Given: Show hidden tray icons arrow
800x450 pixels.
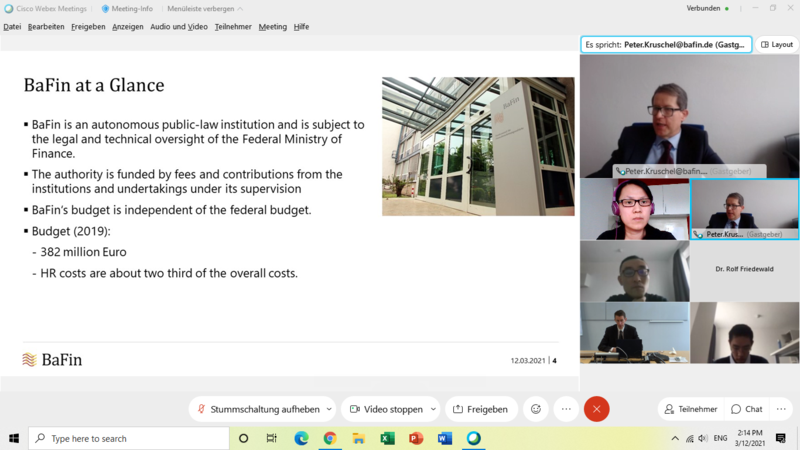Looking at the screenshot, I should (x=675, y=438).
